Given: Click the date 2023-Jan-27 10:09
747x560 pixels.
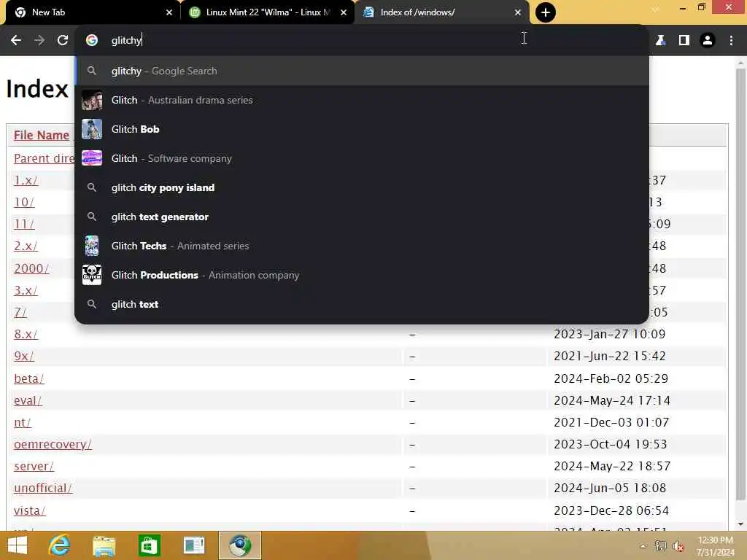Looking at the screenshot, I should click(x=610, y=334).
